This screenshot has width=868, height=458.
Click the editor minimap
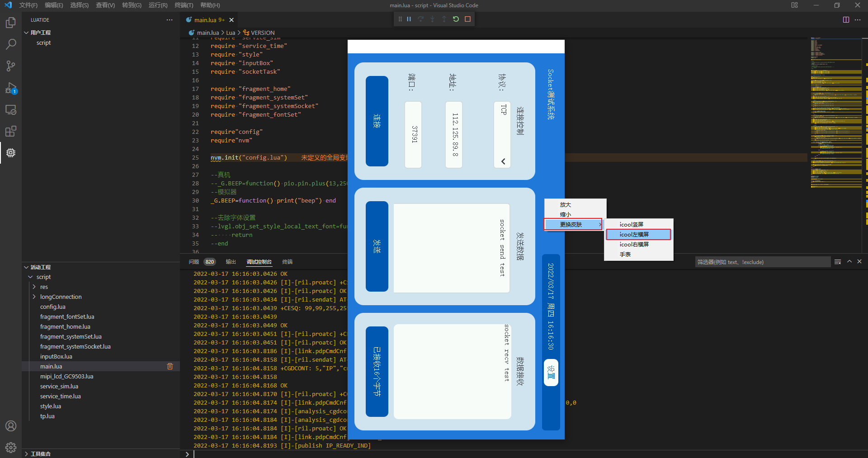835,113
